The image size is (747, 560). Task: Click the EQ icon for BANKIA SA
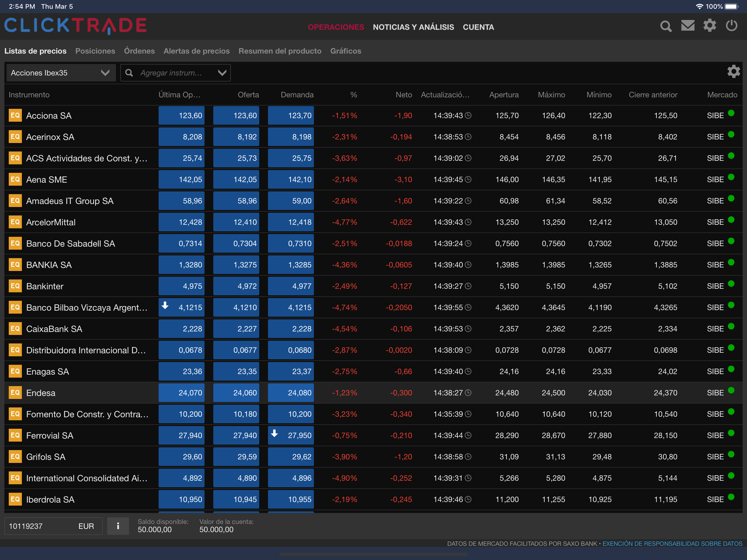[x=15, y=264]
